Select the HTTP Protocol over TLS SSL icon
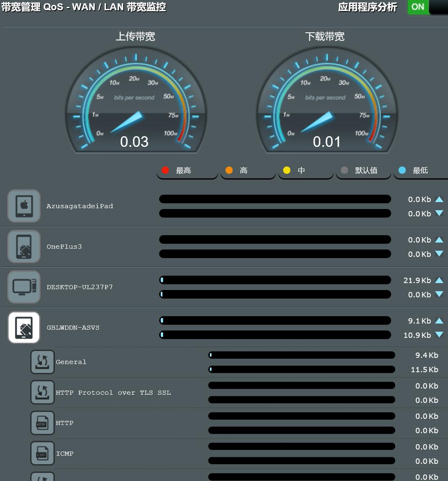The image size is (448, 481). pos(42,392)
